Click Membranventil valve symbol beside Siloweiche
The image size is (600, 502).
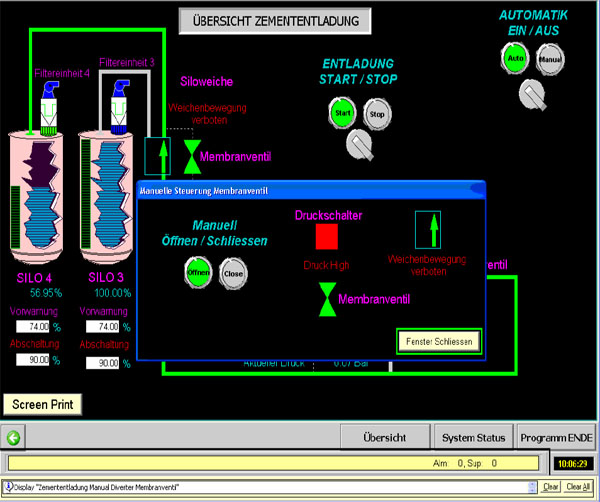click(191, 157)
